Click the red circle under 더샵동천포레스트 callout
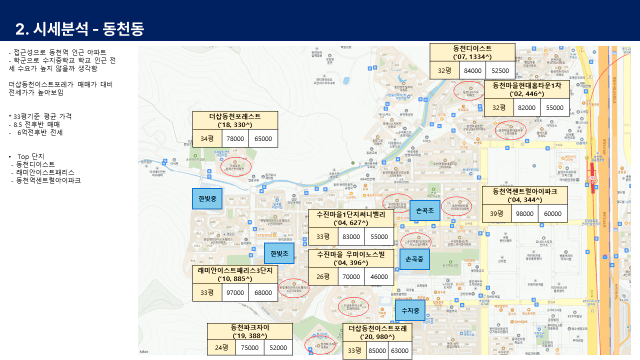The width and height of the screenshot is (640, 360). (236, 167)
